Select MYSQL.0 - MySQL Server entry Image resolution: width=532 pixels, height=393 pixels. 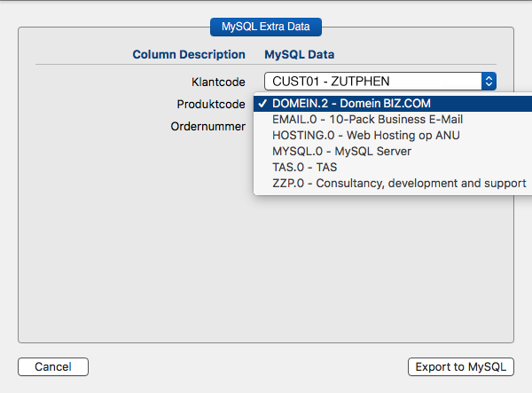coord(393,152)
